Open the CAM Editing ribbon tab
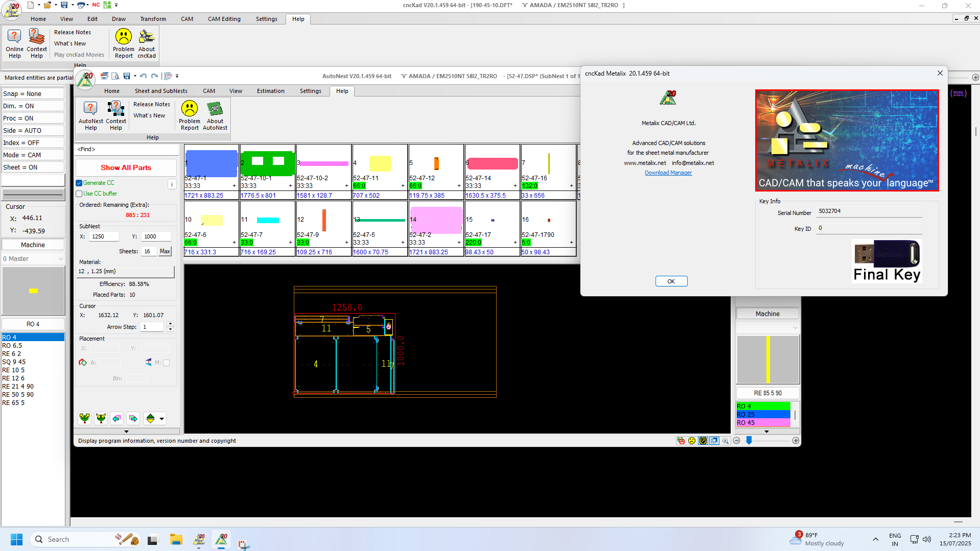 point(224,19)
